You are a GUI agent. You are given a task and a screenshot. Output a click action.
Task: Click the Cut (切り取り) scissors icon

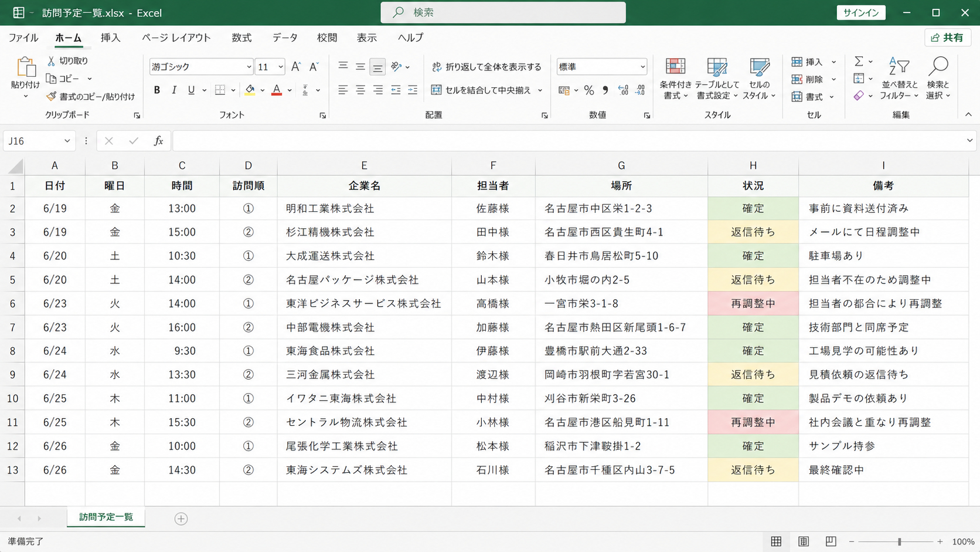(x=52, y=61)
